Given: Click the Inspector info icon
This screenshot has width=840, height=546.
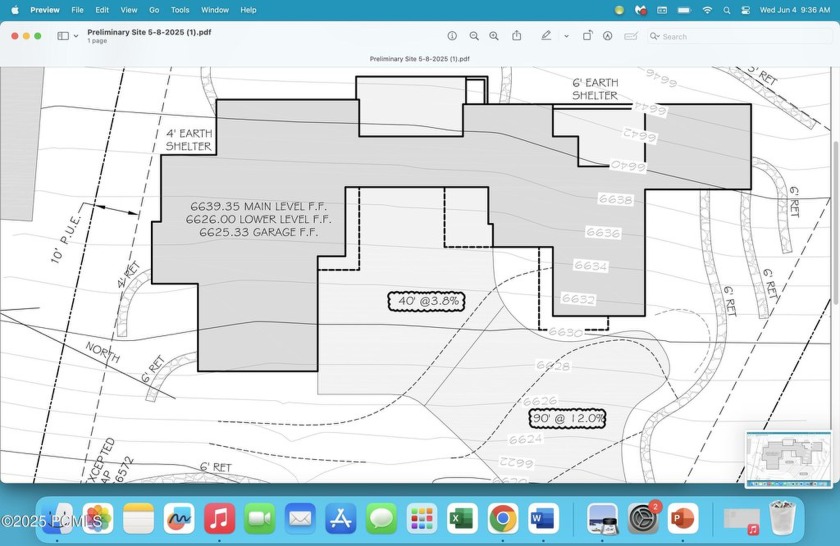Looking at the screenshot, I should pos(452,36).
